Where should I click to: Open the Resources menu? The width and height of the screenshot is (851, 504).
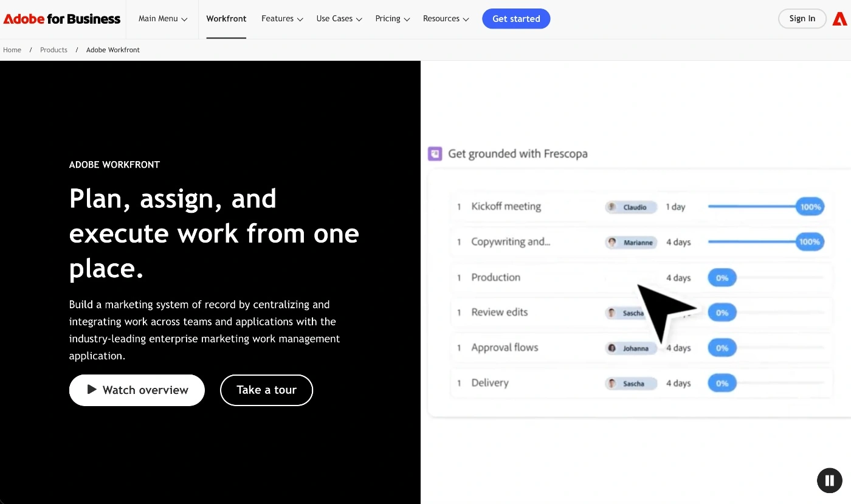point(446,19)
